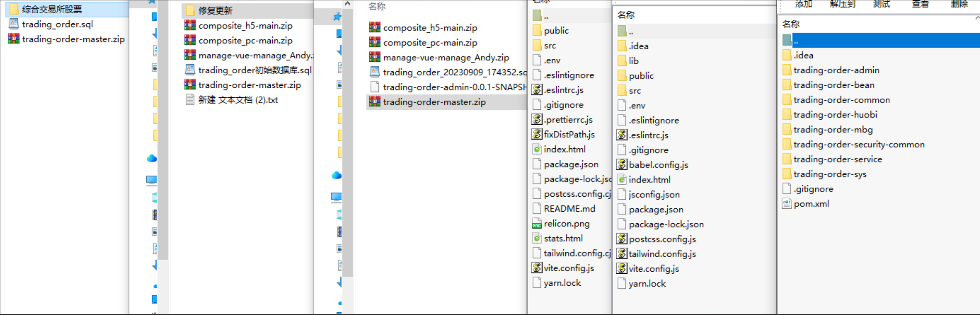The image size is (980, 315).
Task: Open the trading-order-huobi folder
Action: tap(835, 115)
